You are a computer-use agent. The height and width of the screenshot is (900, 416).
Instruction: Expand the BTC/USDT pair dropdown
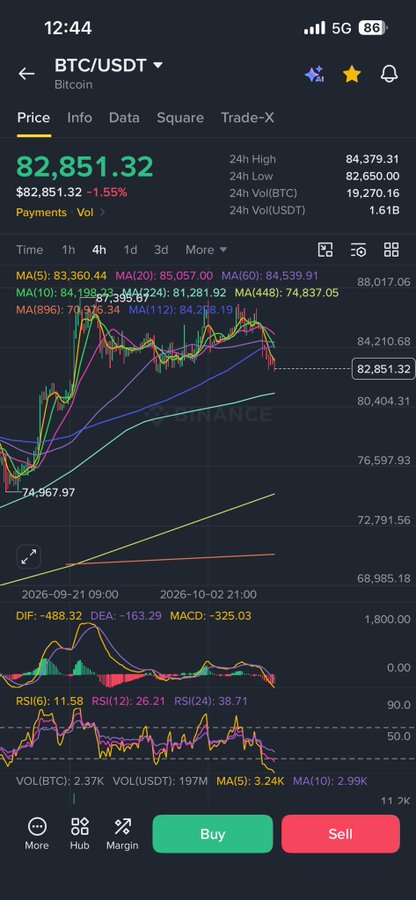coord(158,65)
